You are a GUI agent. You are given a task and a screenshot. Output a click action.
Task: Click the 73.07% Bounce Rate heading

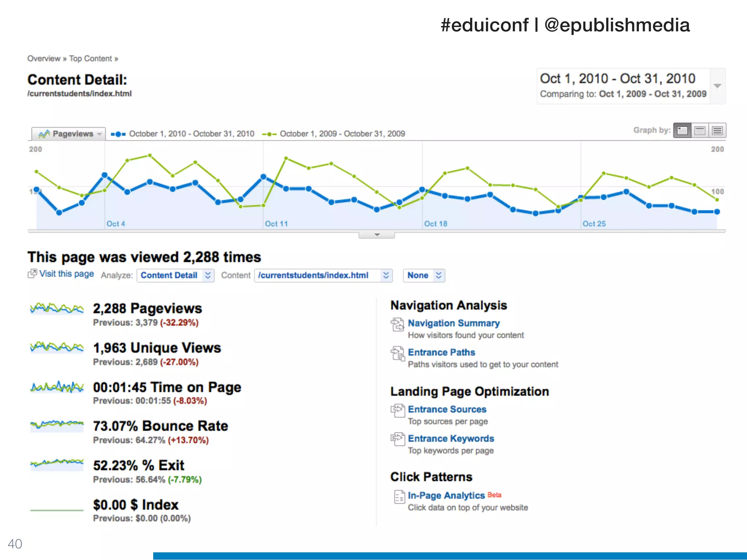click(x=160, y=426)
